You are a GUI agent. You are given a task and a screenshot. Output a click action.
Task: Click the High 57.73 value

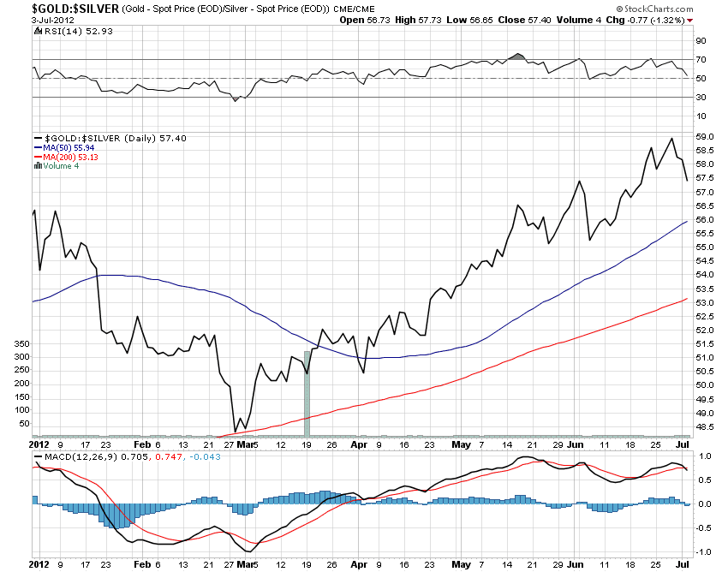click(x=418, y=20)
